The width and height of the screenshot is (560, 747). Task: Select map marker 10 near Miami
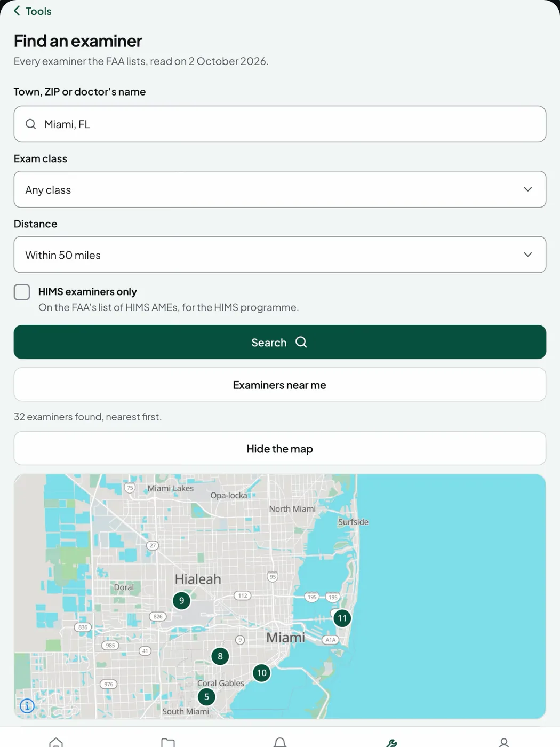pos(262,673)
